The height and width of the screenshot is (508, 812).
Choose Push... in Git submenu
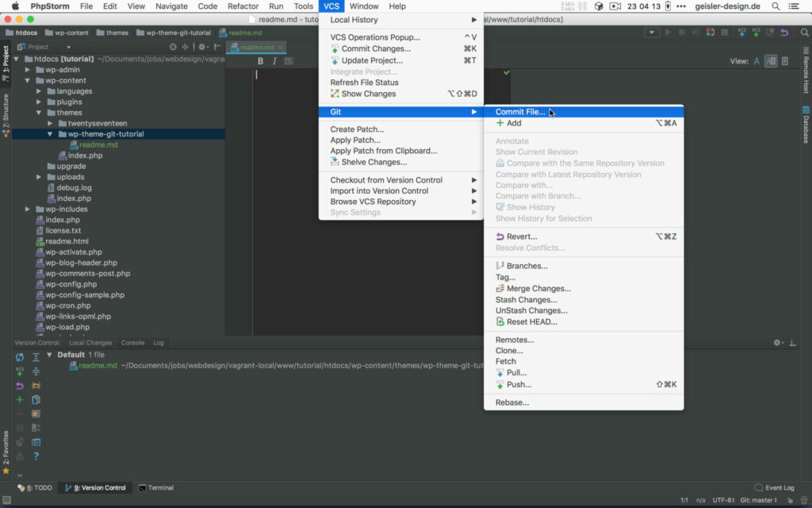[x=584, y=385]
